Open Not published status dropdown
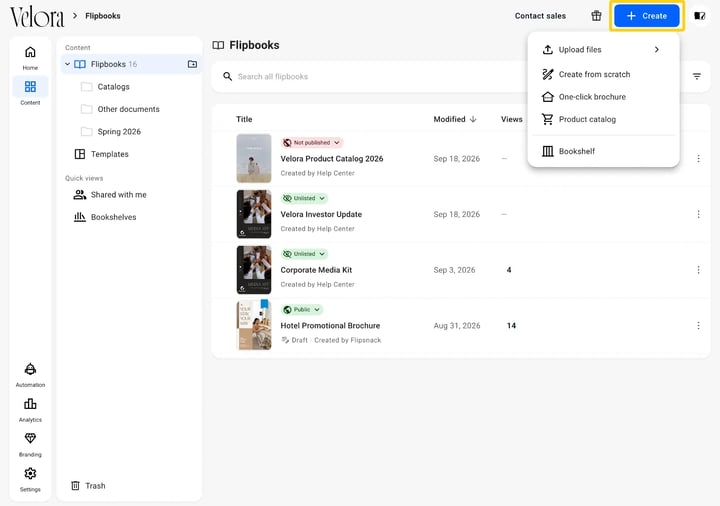720x506 pixels. coord(312,143)
